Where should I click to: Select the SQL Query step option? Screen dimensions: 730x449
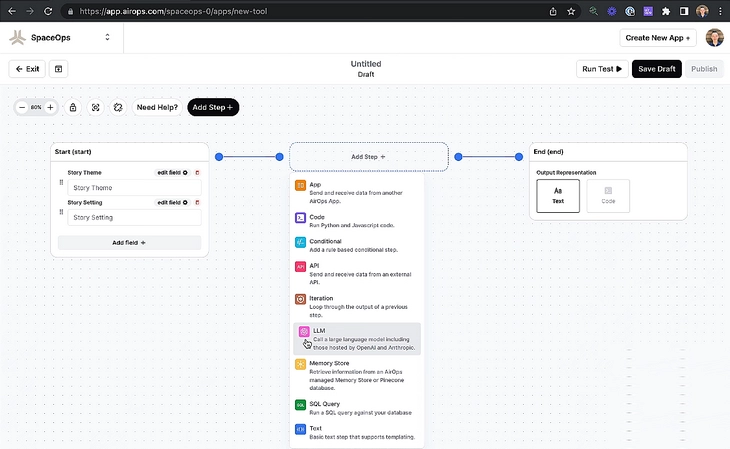coord(357,408)
